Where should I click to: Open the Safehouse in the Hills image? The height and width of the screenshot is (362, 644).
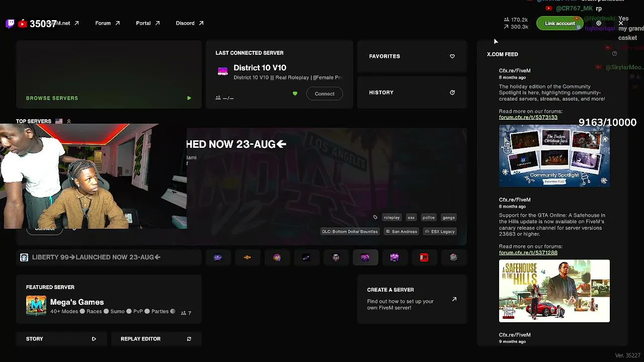point(554,291)
